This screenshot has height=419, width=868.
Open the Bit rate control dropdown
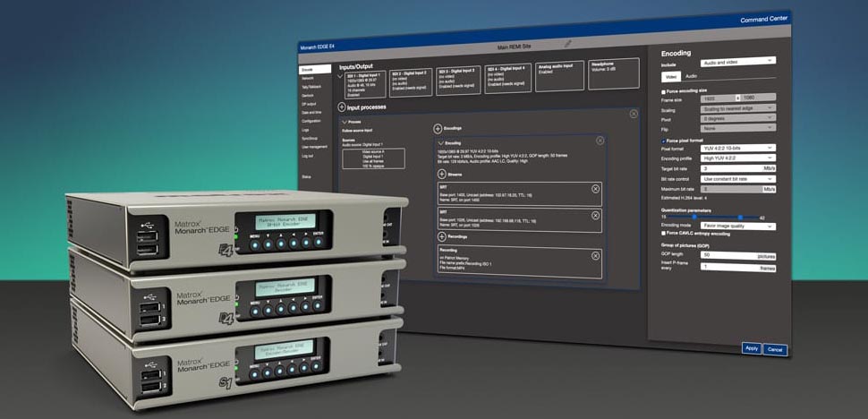tap(738, 179)
